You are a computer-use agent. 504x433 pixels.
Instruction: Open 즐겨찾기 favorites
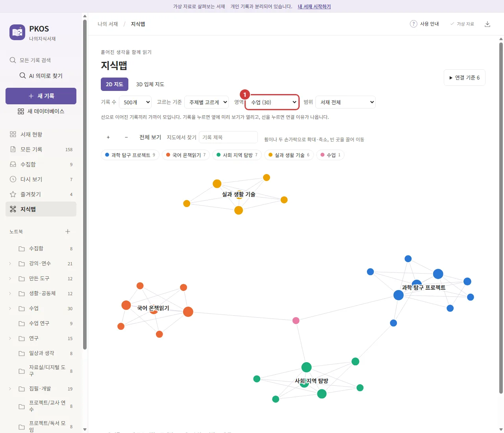(41, 194)
